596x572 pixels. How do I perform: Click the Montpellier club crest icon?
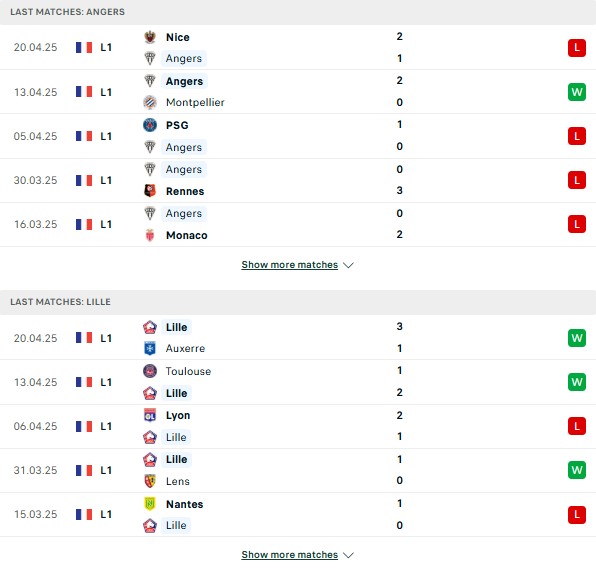pyautogui.click(x=150, y=102)
